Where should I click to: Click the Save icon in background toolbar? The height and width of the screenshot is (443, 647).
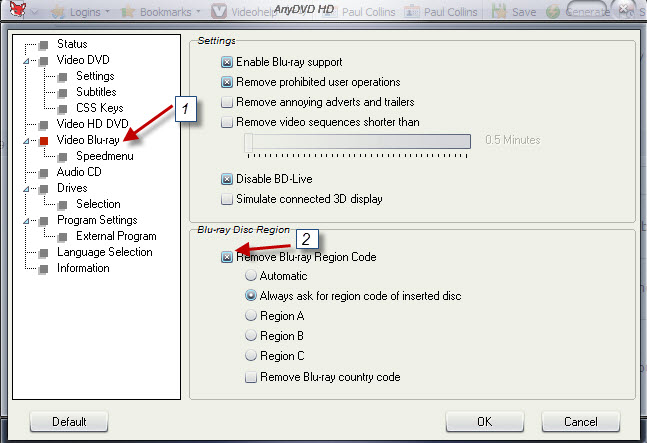pos(499,12)
